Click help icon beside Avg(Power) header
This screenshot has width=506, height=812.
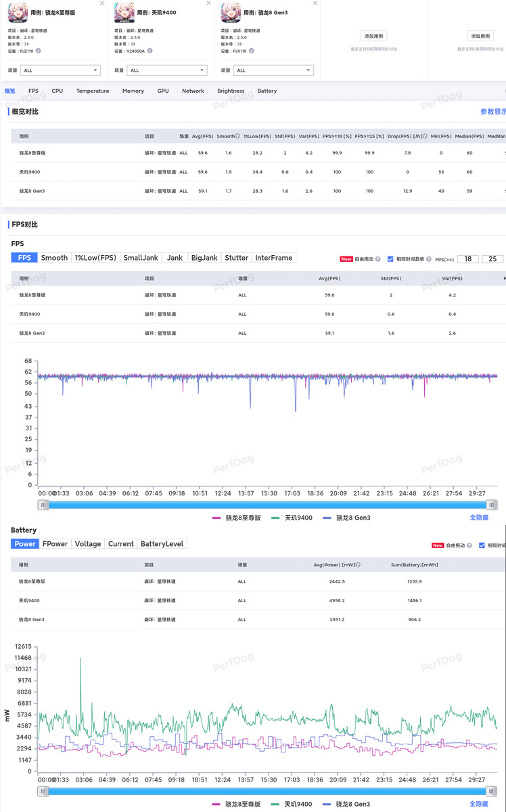[358, 564]
